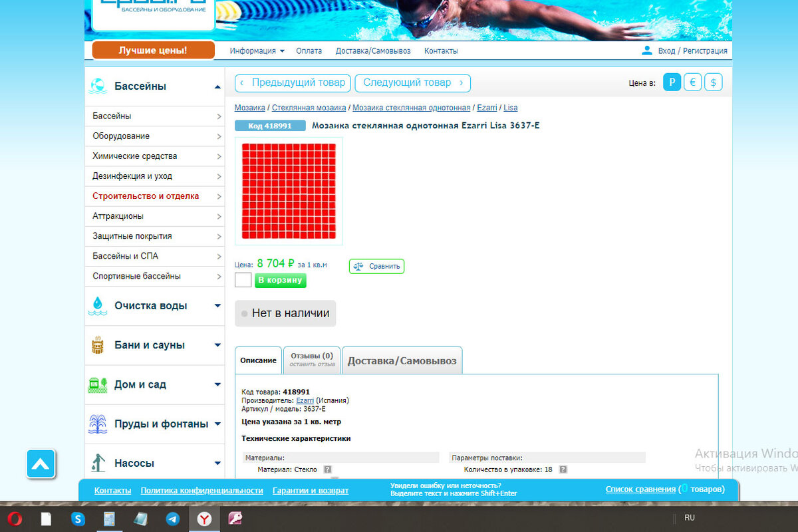This screenshot has height=532, width=798.
Task: Expand the Очистка воды section arrow
Action: [217, 306]
